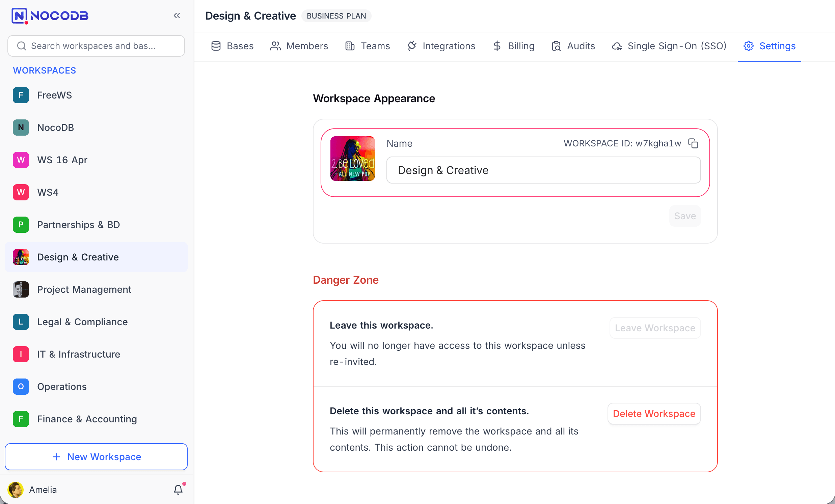
Task: Open the Bases tab
Action: [232, 46]
